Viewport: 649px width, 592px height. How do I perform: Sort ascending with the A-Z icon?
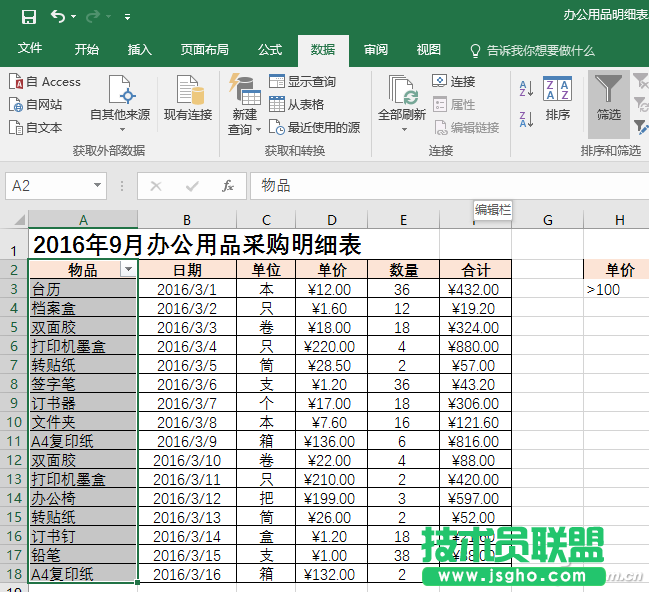(x=527, y=90)
